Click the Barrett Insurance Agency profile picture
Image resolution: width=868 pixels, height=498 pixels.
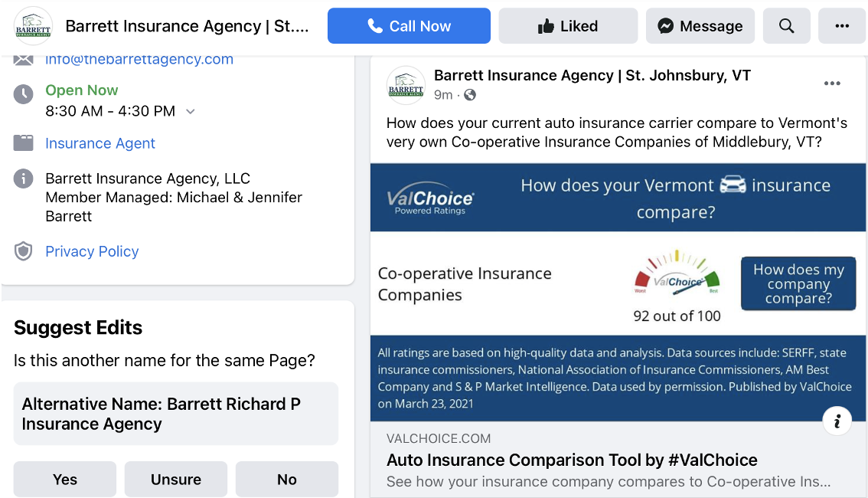406,85
